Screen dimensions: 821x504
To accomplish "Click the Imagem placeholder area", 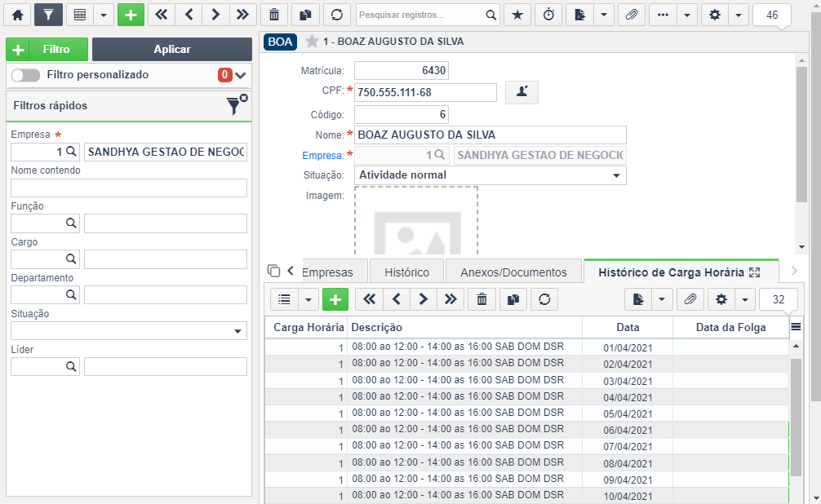I will click(x=416, y=221).
